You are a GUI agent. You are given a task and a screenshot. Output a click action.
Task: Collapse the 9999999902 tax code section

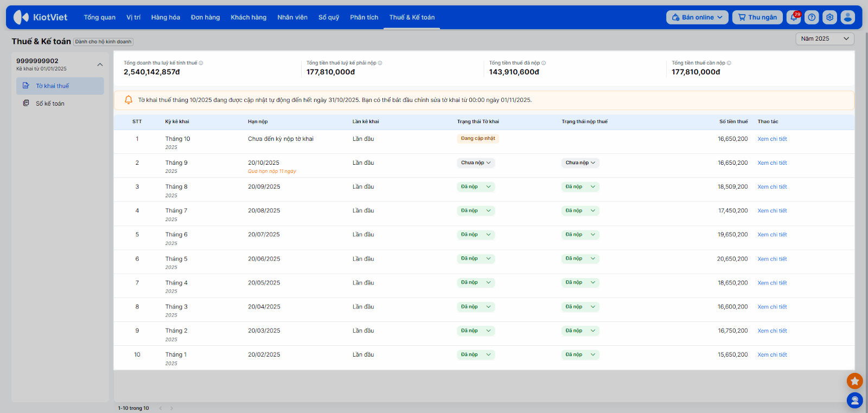100,64
